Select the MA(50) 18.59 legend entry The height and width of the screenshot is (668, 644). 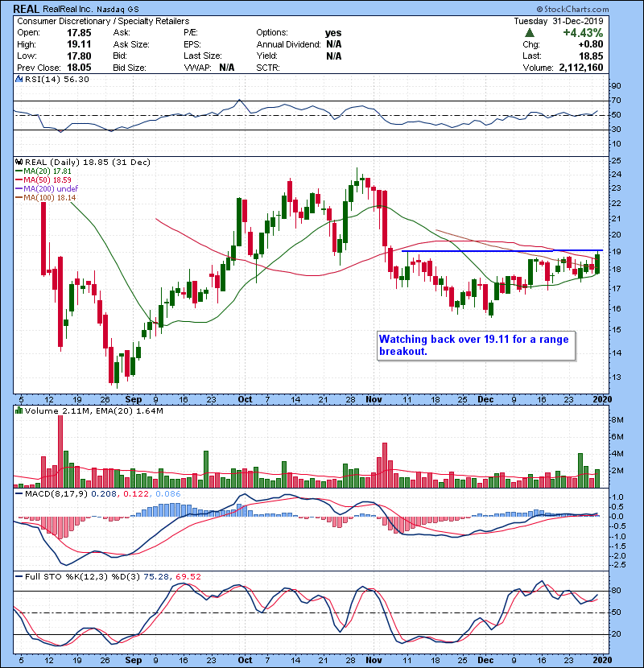[x=44, y=179]
